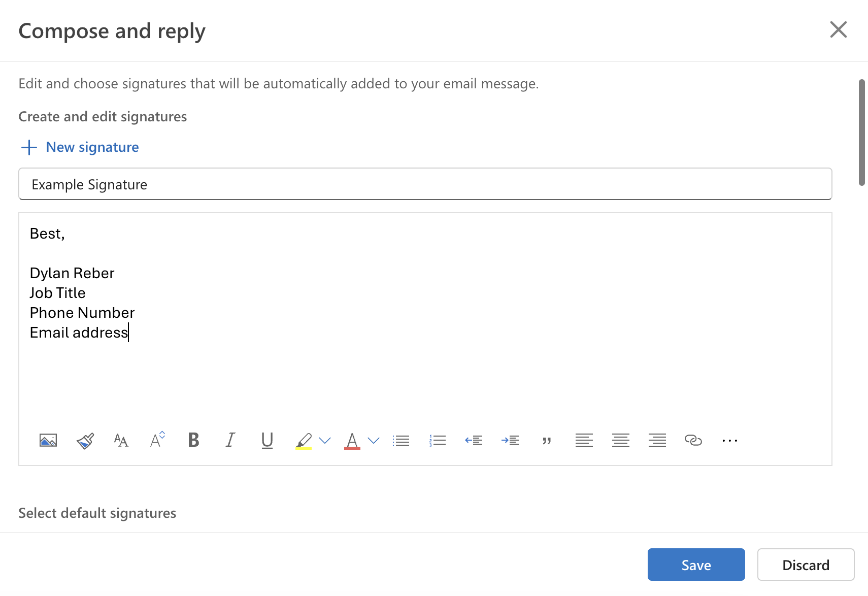Screen dimensions: 868x596
Task: Insert a hyperlink
Action: [693, 440]
